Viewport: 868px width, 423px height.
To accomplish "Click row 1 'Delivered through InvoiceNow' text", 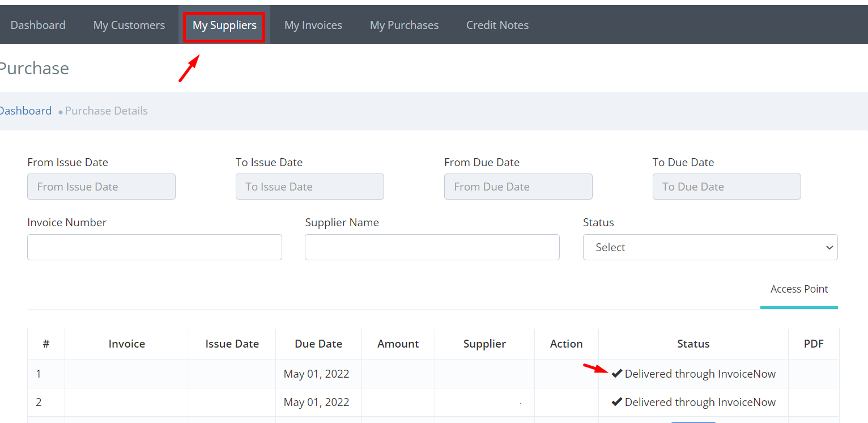I will [700, 374].
